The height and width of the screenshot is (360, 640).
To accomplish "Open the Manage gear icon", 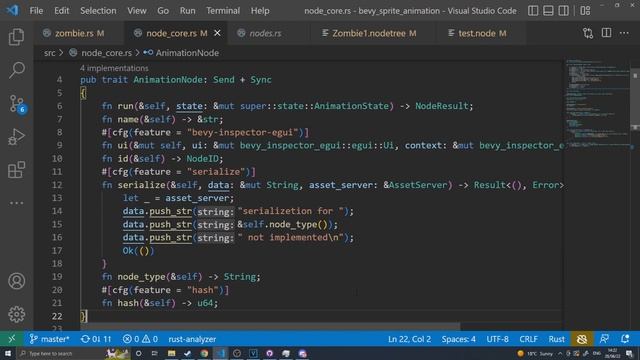I will tap(16, 314).
